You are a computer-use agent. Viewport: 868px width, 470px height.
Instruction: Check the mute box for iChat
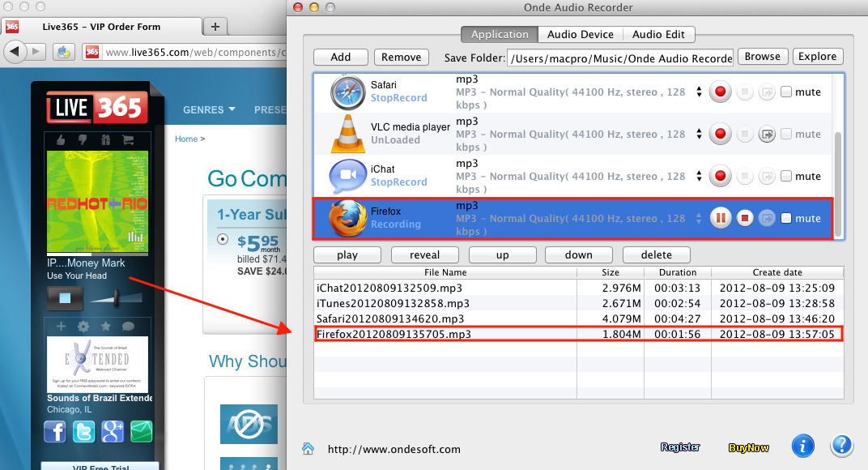[x=786, y=176]
